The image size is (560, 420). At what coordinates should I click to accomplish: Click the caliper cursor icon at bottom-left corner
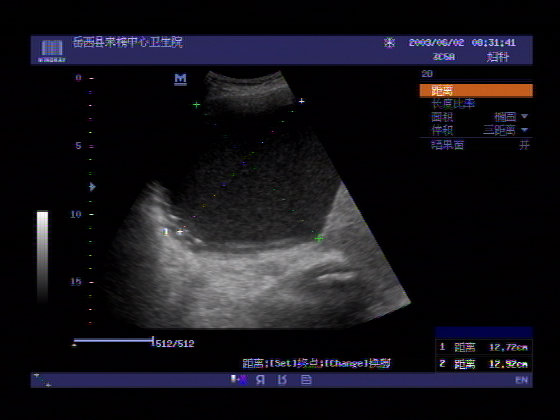pyautogui.click(x=42, y=380)
